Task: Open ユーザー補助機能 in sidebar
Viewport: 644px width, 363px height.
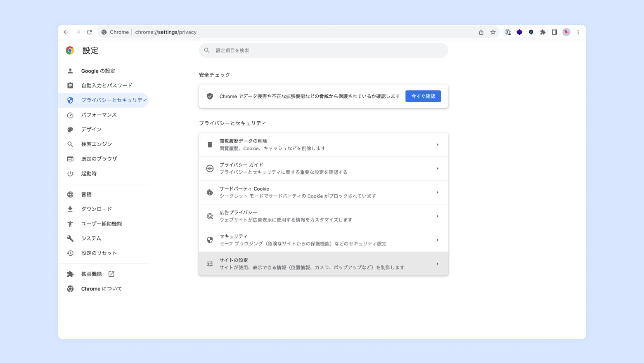Action: 103,224
